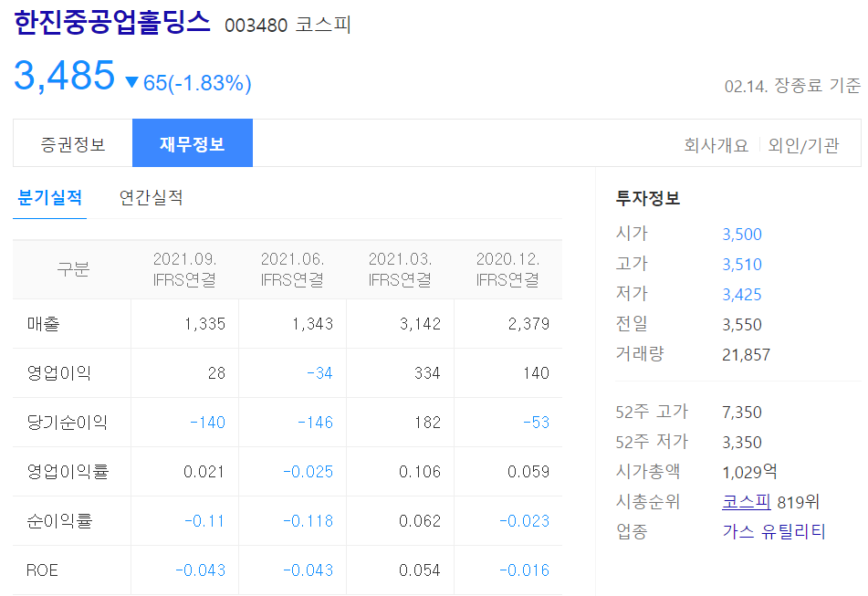
Task: Click 영업이익률 value 0.106
Action: click(420, 472)
